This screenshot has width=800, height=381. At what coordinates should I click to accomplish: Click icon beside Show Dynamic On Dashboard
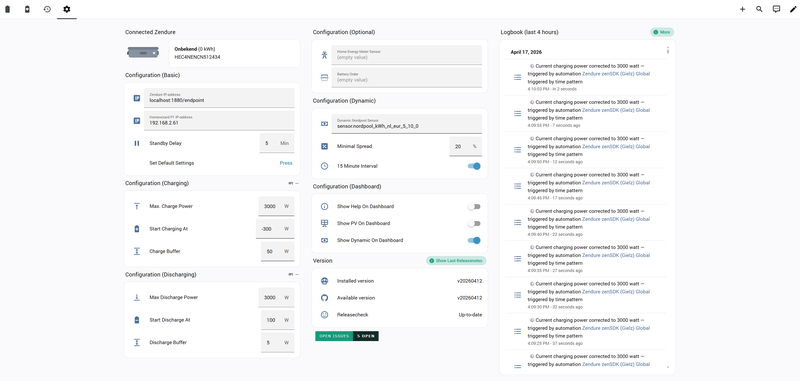[324, 240]
